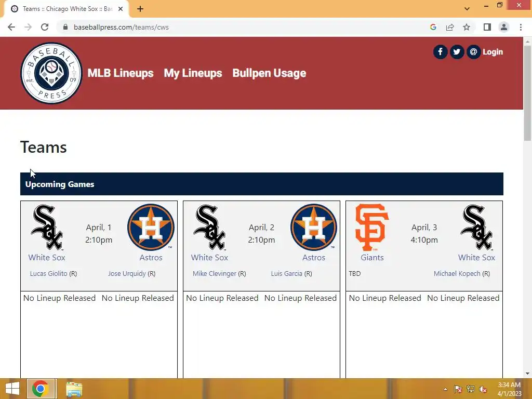Image resolution: width=532 pixels, height=399 pixels.
Task: Open Jose Urquidy pitcher link
Action: pyautogui.click(x=127, y=273)
